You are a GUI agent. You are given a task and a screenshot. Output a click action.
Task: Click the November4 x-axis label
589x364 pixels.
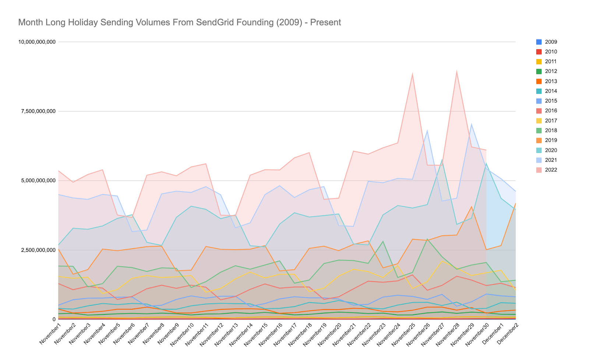pyautogui.click(x=94, y=334)
